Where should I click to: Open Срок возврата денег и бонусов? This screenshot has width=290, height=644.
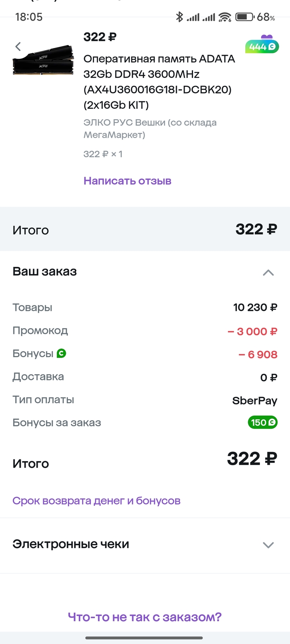pos(97,501)
